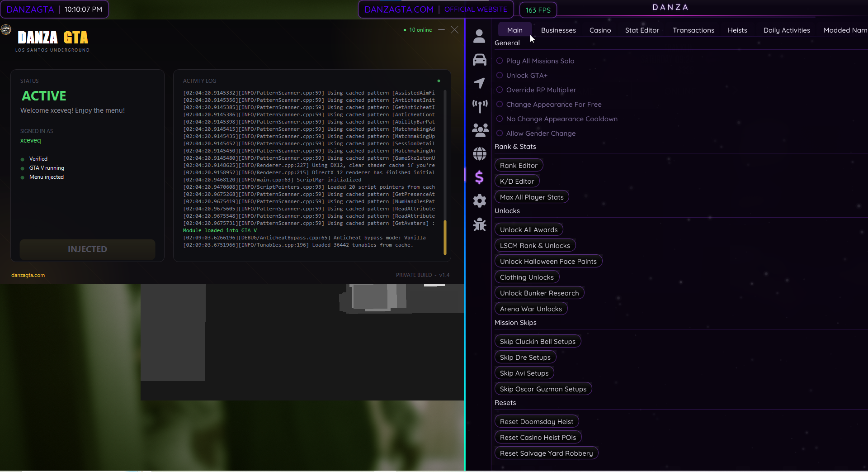Click the signed-in username xceveq
This screenshot has height=472, width=868.
30,140
